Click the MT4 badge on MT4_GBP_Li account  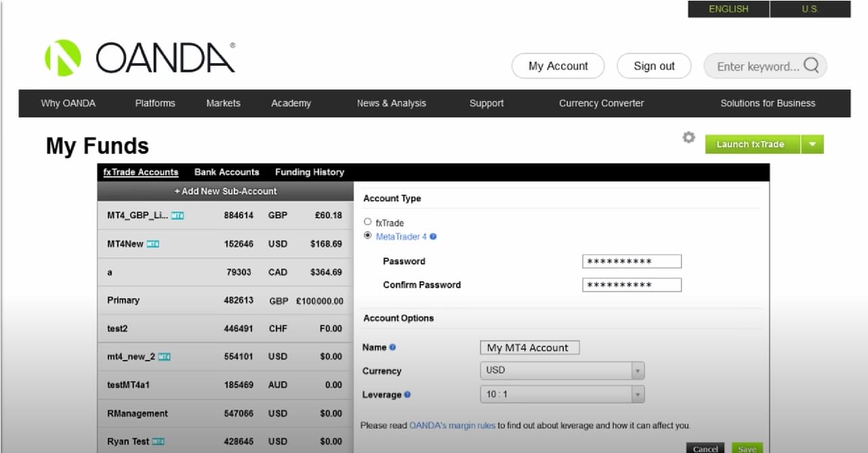pos(176,215)
